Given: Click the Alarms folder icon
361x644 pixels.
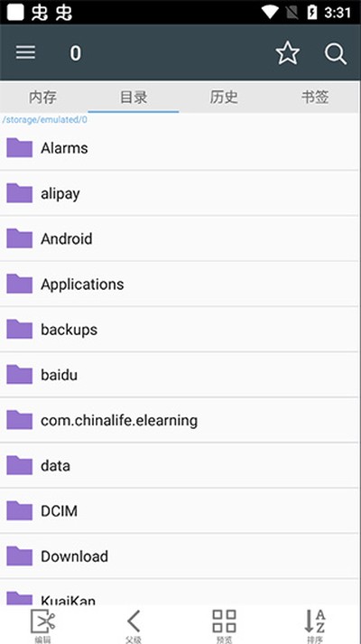Looking at the screenshot, I should pyautogui.click(x=19, y=147).
